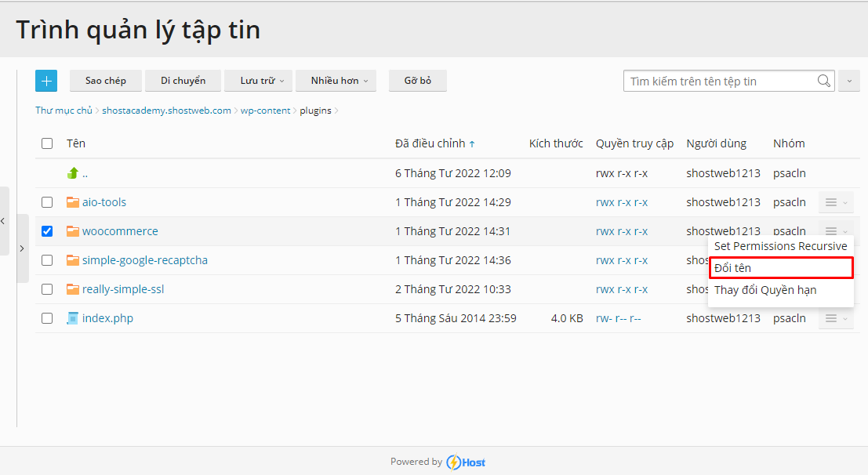Expand the Lưu trữ dropdown
868x475 pixels.
pos(259,80)
